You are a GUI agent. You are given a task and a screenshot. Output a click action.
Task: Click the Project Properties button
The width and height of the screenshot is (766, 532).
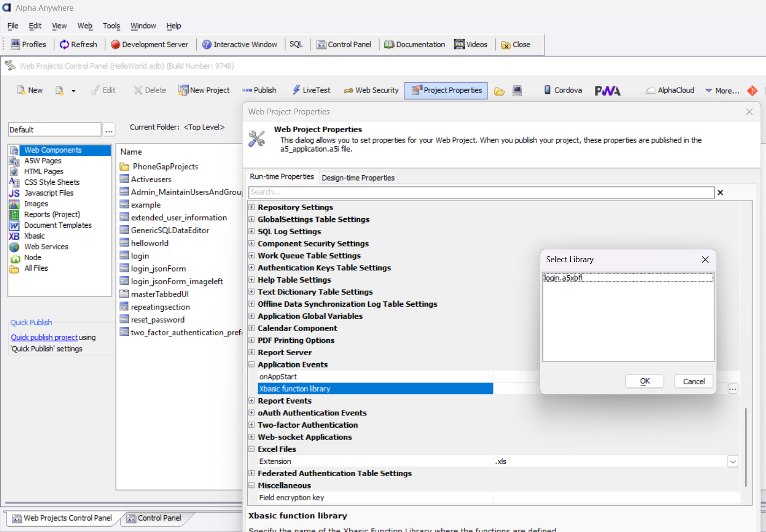point(446,90)
